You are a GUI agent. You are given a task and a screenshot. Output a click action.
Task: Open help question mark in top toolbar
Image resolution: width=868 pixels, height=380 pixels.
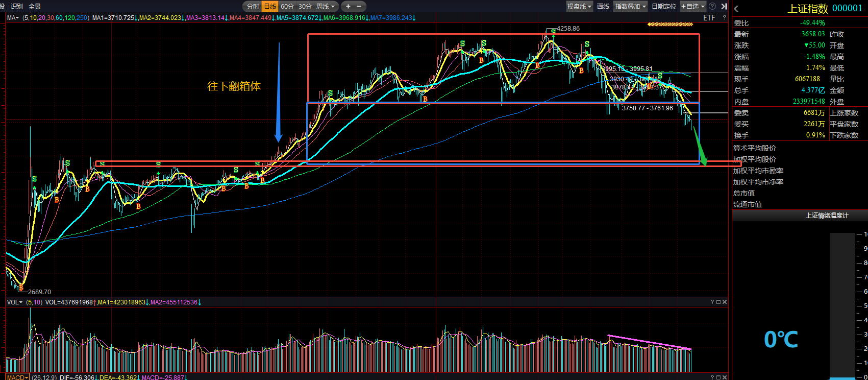pos(712,7)
